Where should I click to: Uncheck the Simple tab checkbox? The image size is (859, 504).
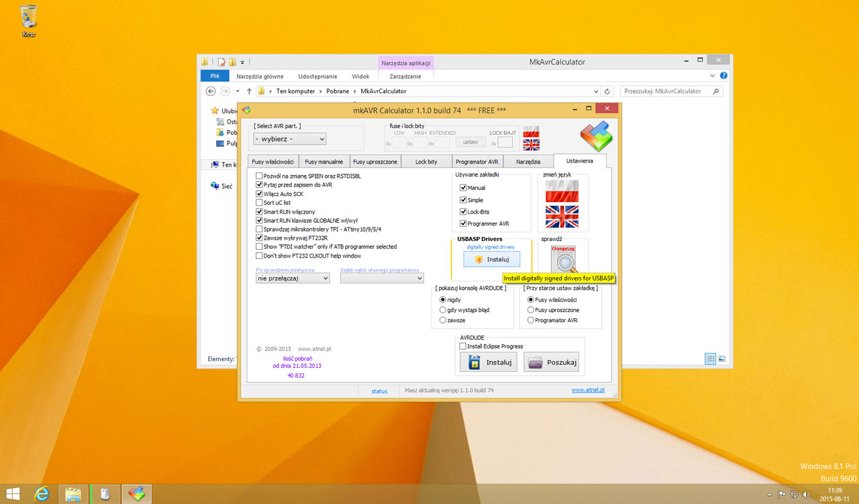pos(463,200)
